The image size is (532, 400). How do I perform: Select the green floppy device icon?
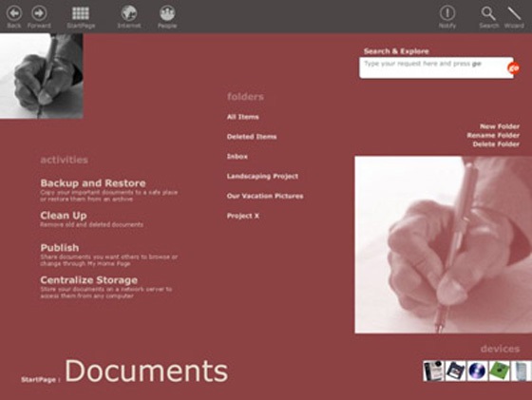[x=499, y=371]
